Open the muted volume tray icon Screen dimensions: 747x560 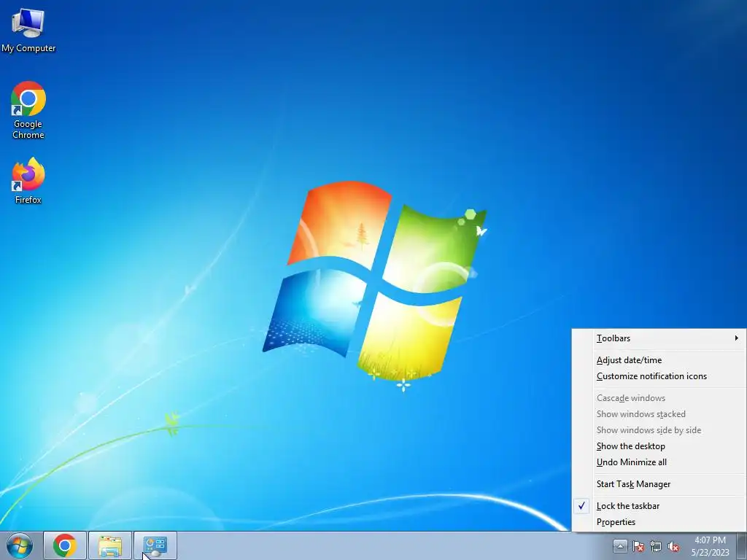673,546
